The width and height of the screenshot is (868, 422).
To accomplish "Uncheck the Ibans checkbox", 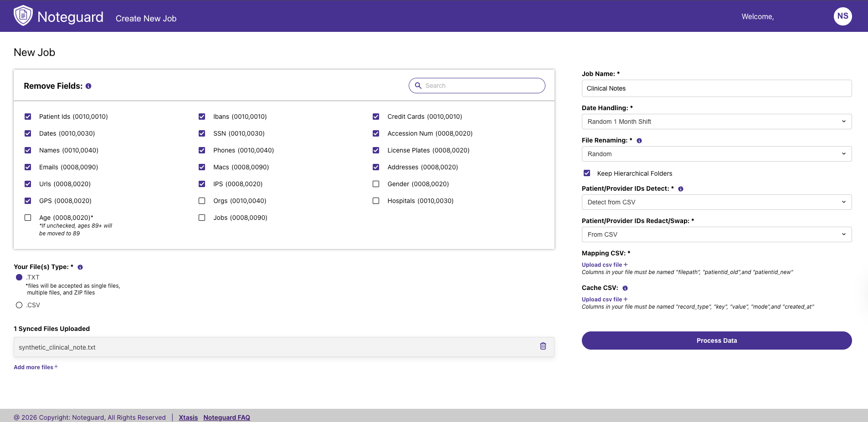I will click(x=202, y=117).
